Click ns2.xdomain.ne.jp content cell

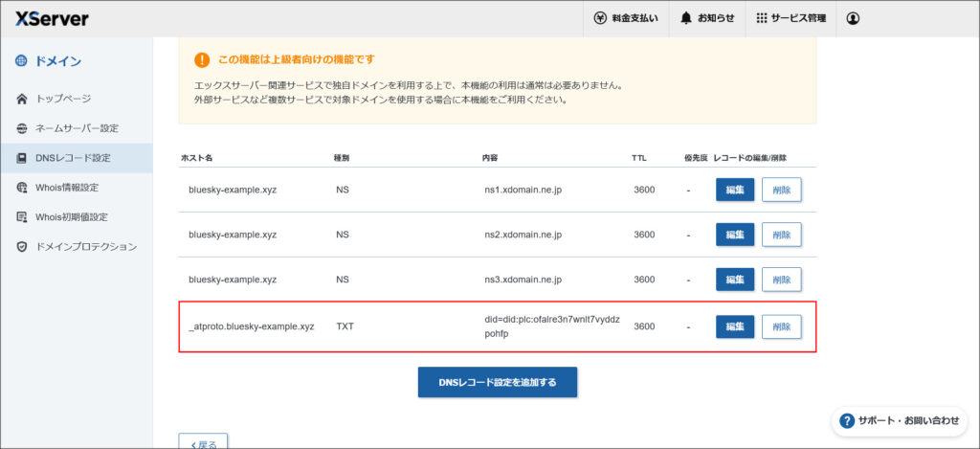coord(523,236)
